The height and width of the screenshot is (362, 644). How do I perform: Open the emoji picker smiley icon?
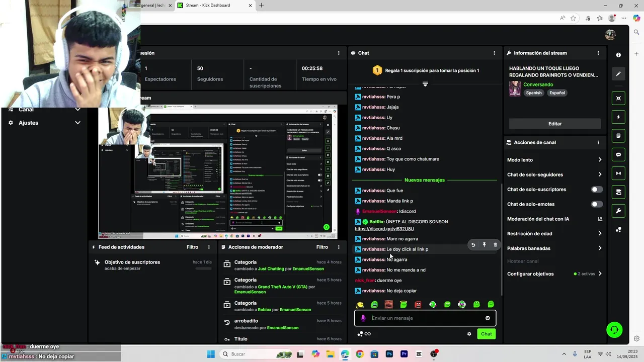(x=488, y=318)
